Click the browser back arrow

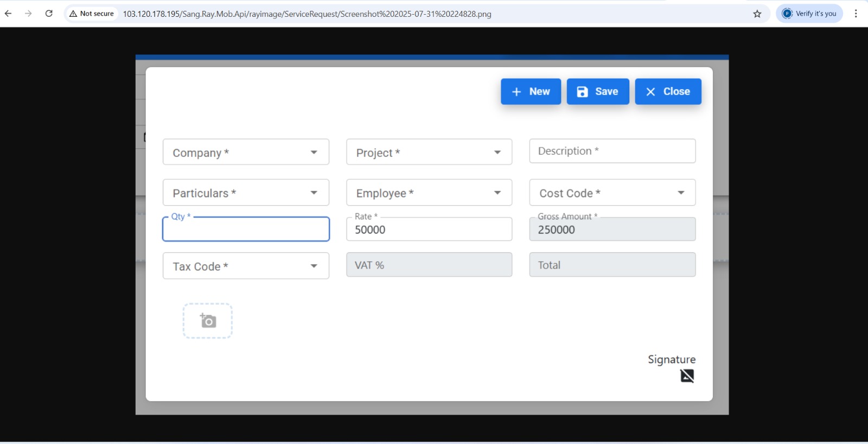click(x=8, y=14)
